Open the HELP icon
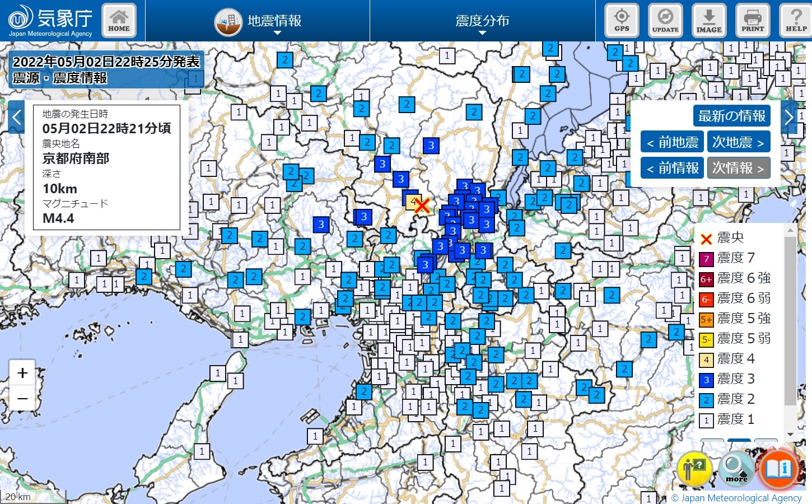This screenshot has width=812, height=504. click(x=796, y=21)
